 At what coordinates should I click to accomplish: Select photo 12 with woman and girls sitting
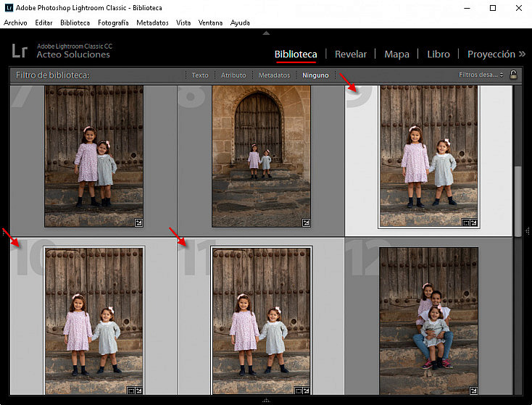(429, 321)
